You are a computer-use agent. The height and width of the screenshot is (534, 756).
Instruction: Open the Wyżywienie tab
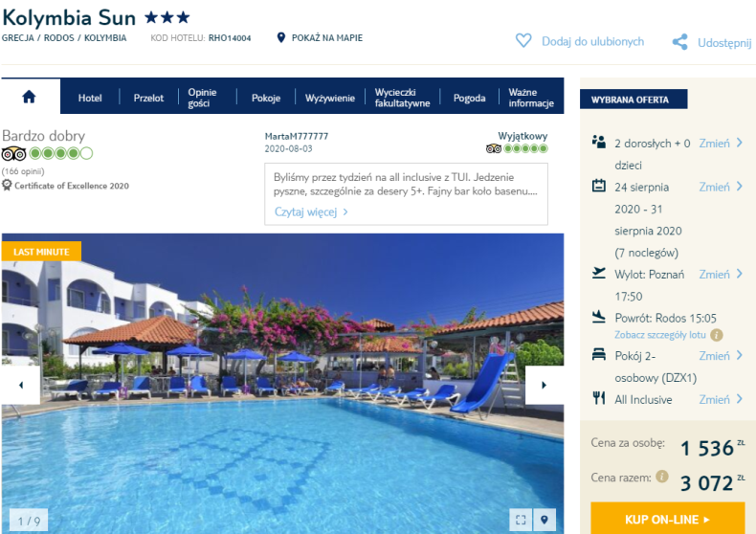(x=330, y=98)
